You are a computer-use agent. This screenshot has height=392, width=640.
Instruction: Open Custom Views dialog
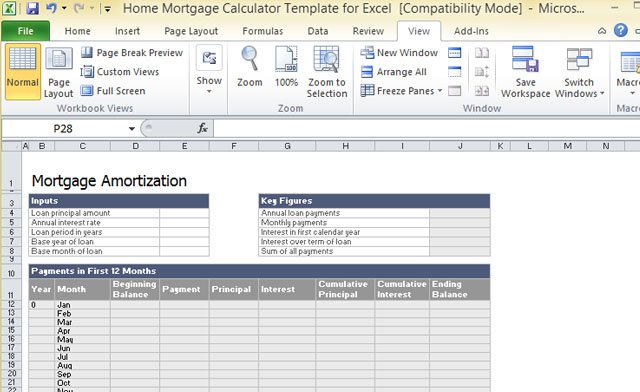(x=120, y=72)
